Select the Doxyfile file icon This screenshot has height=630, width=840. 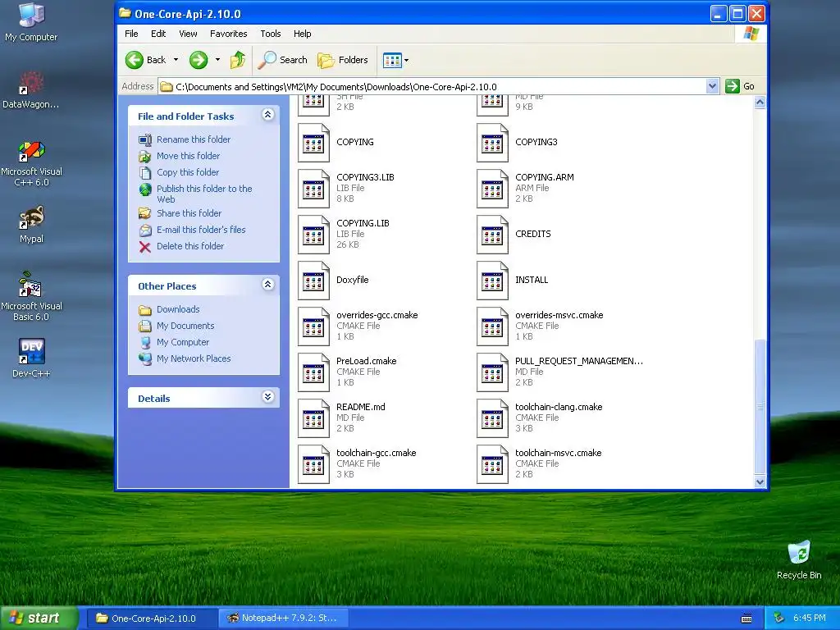[313, 281]
